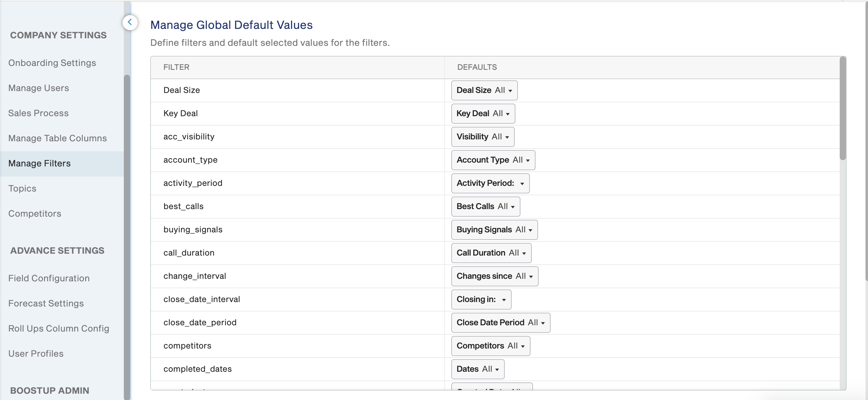
Task: Expand the Visibility All dropdown
Action: [482, 137]
